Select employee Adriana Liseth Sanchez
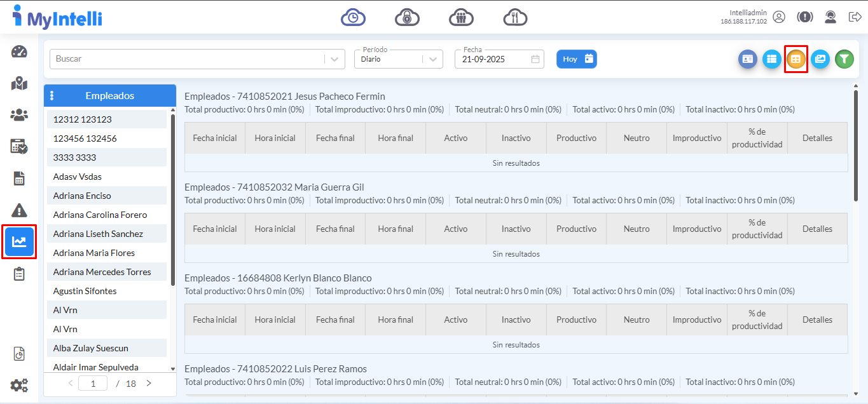The width and height of the screenshot is (868, 404). (98, 234)
